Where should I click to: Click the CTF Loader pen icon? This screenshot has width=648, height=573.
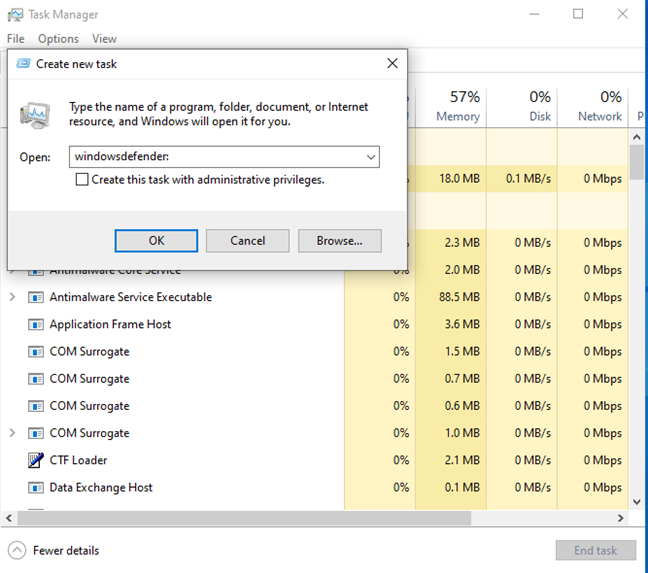[36, 460]
